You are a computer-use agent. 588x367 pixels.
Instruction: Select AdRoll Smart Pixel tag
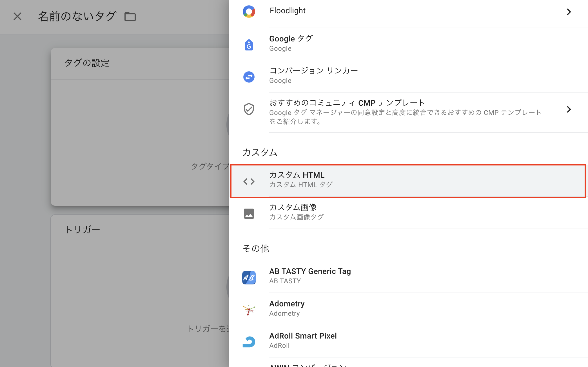408,341
